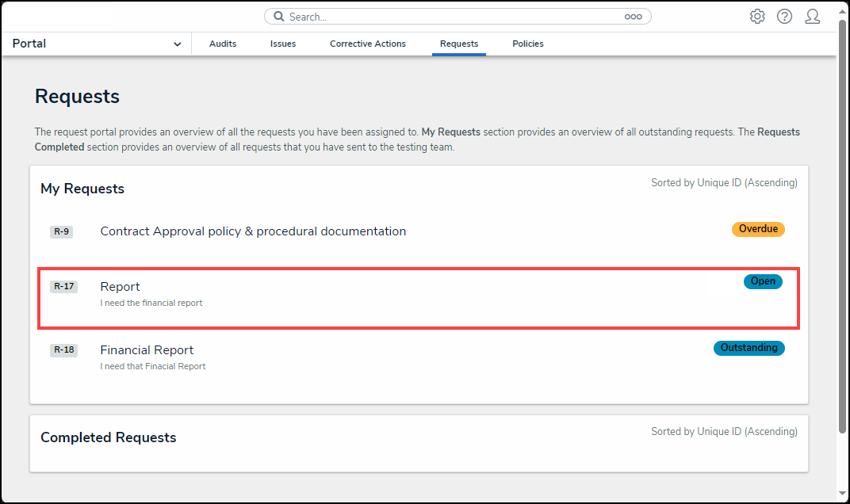Open the Issues tab
The image size is (850, 504).
click(x=283, y=44)
